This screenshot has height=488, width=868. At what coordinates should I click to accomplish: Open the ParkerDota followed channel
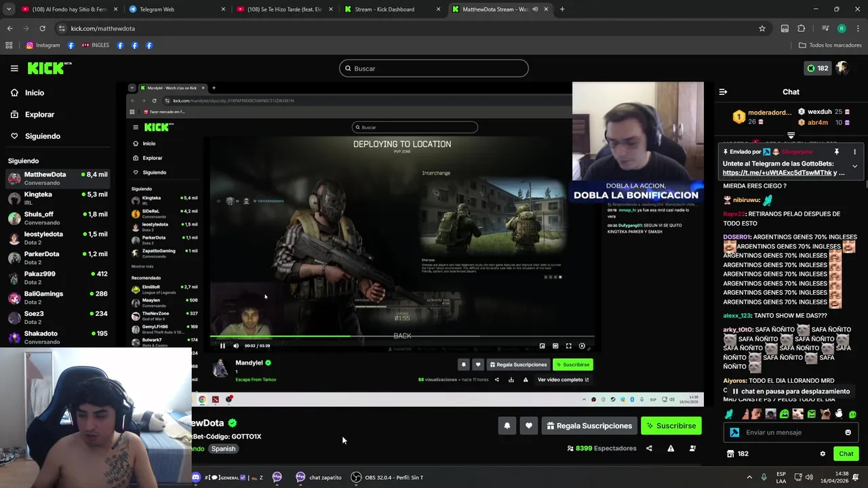[x=58, y=258]
